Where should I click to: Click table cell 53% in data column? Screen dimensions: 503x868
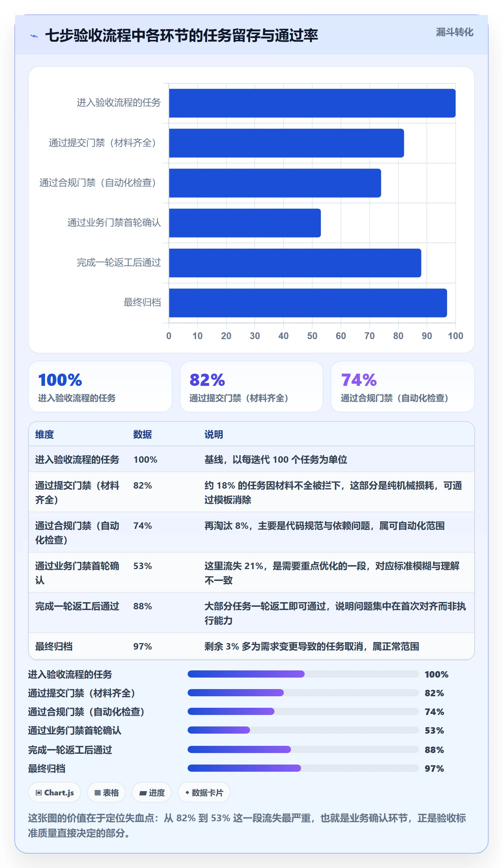click(x=143, y=566)
